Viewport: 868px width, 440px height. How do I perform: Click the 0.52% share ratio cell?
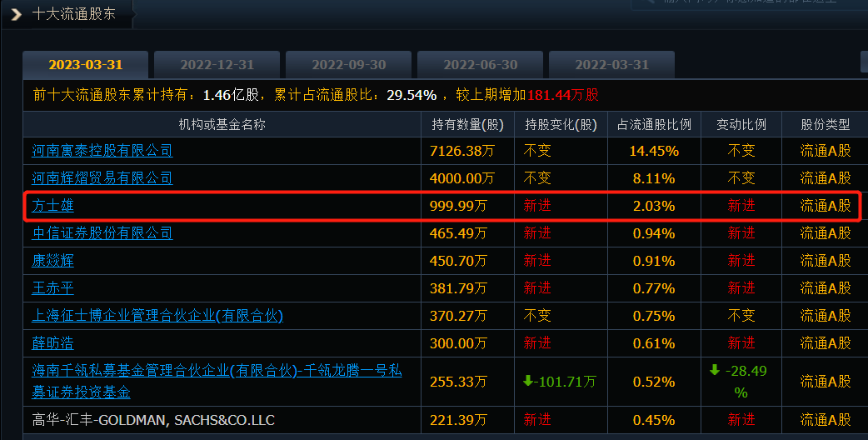(x=654, y=382)
